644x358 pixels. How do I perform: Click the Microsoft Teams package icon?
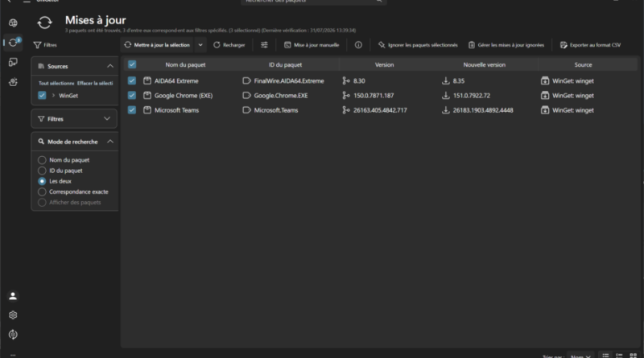click(x=147, y=110)
